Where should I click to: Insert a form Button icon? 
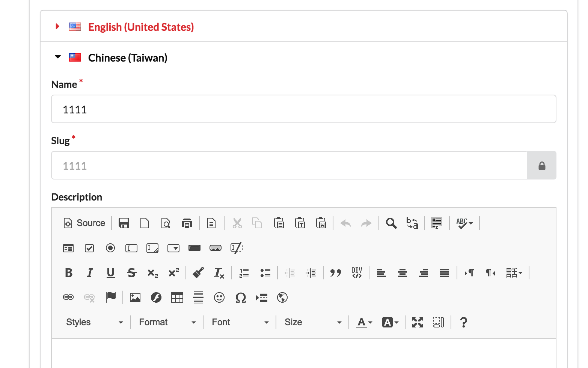tap(194, 248)
